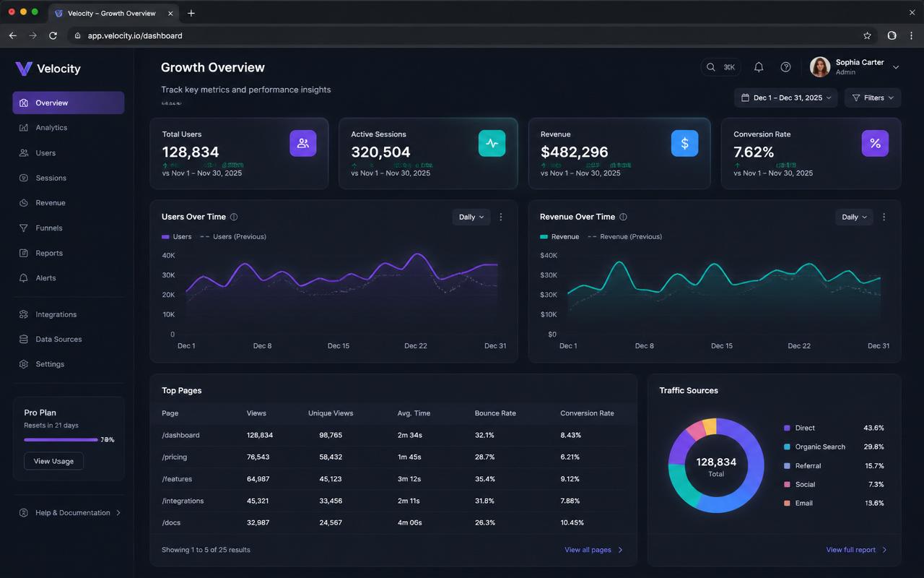Open more options on Users Over Time chart
The height and width of the screenshot is (578, 924).
click(501, 217)
